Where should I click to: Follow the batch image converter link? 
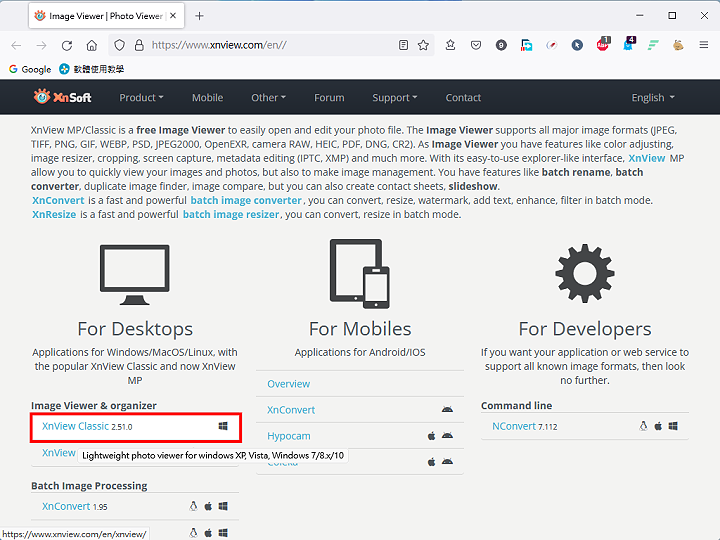pyautogui.click(x=246, y=200)
